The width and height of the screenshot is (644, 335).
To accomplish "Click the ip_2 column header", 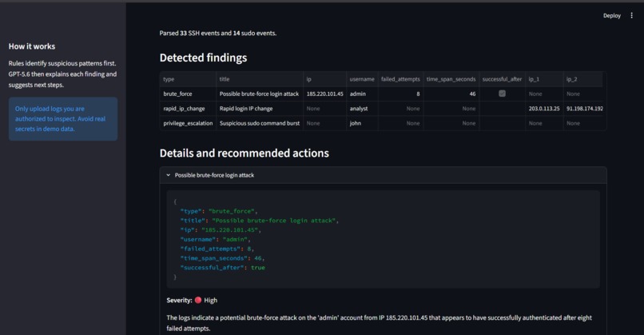I will (x=582, y=79).
